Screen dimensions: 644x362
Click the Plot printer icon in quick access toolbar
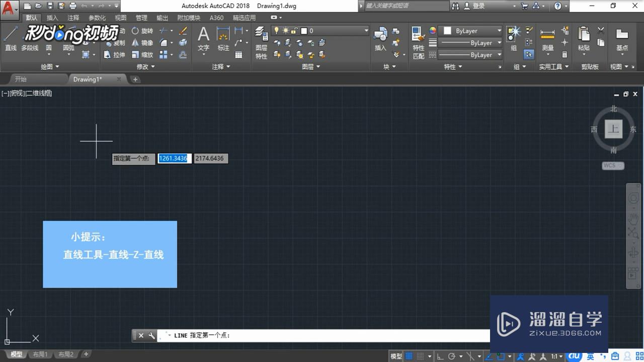click(72, 6)
